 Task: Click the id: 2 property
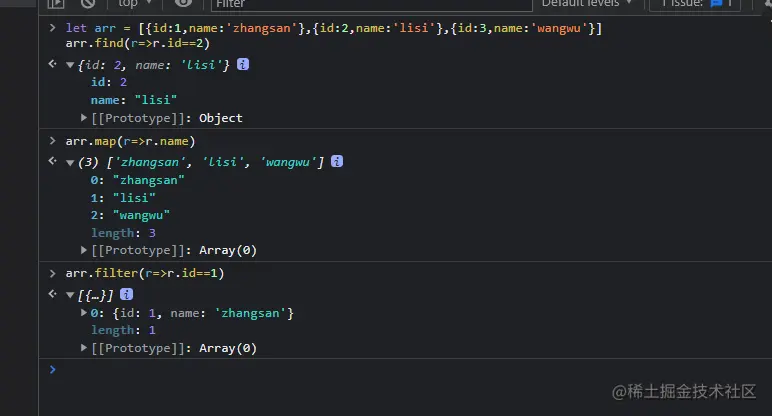(x=109, y=82)
